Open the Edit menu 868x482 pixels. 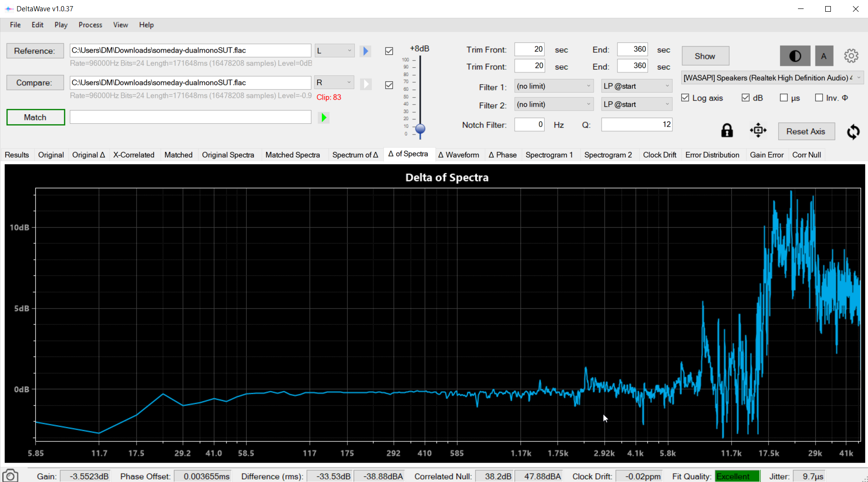click(x=38, y=25)
